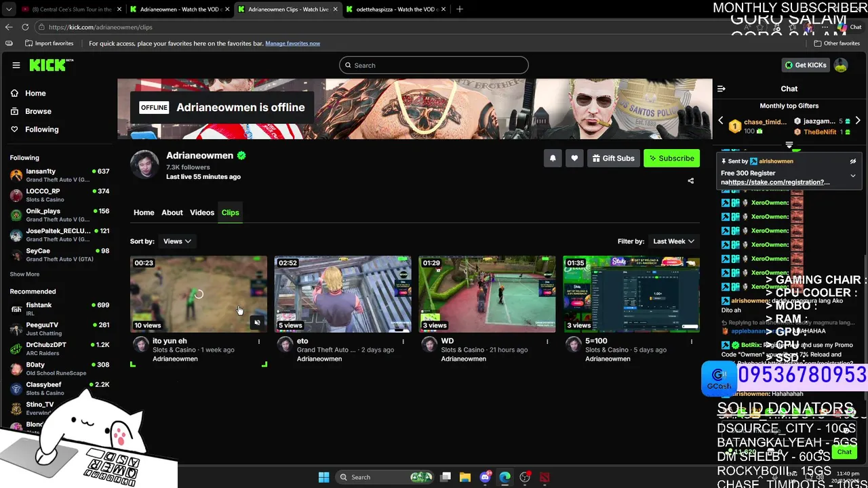The height and width of the screenshot is (488, 868).
Task: Open the Other favorites folder
Action: pos(837,43)
